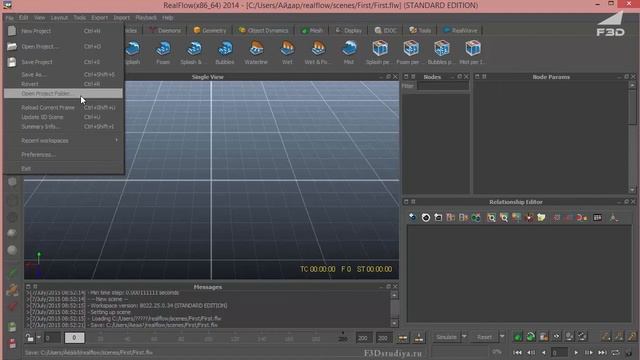Viewport: 640px width, 360px height.
Task: Expand the Recent workspaces submenu
Action: tap(63, 140)
